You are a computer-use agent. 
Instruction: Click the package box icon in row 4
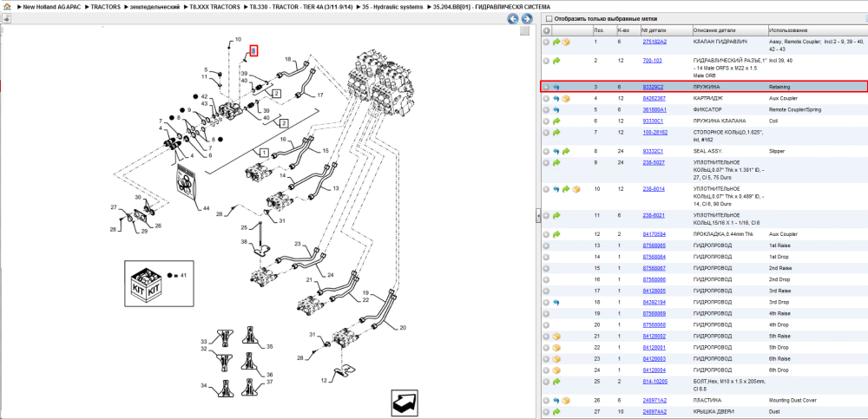pyautogui.click(x=566, y=99)
